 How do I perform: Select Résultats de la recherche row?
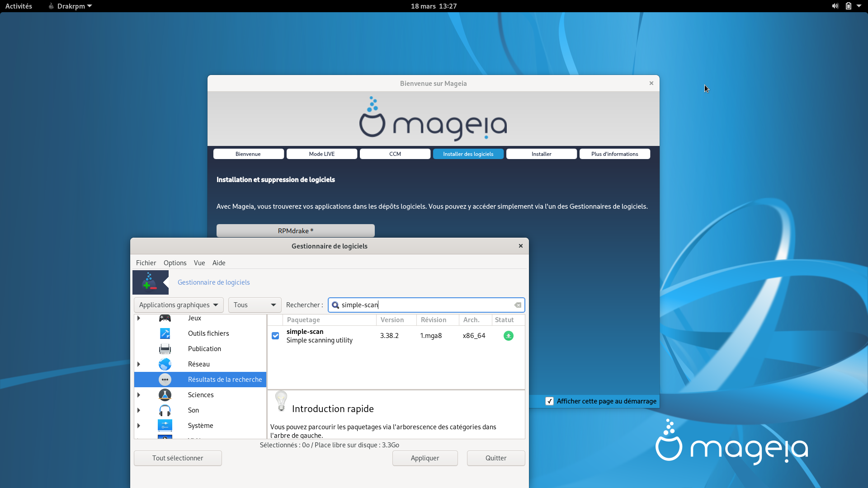tap(200, 380)
